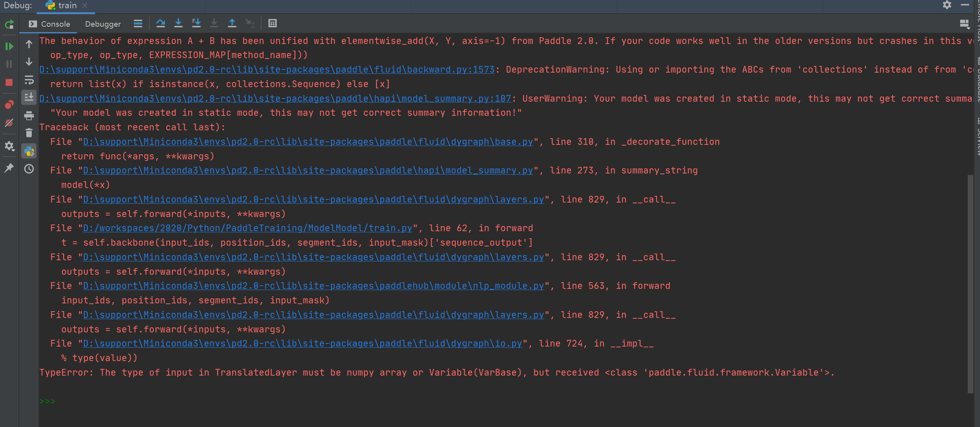Step into my code
The image size is (980, 427).
(x=196, y=24)
